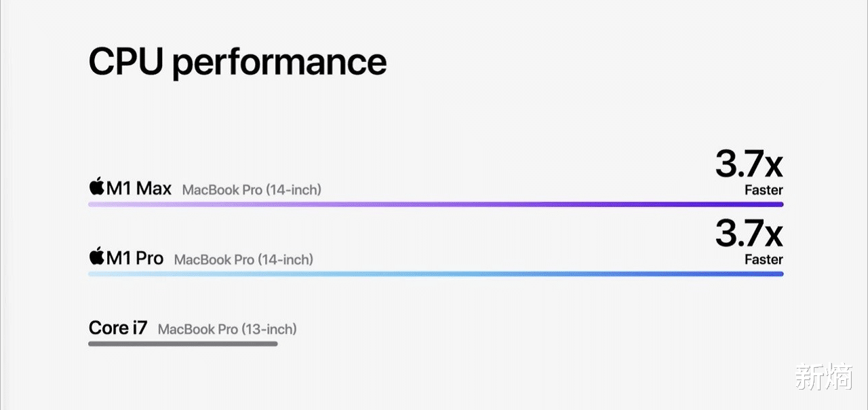Click MacBook Pro (14-inch) next to M1 Pro
The width and height of the screenshot is (868, 410).
pyautogui.click(x=243, y=259)
